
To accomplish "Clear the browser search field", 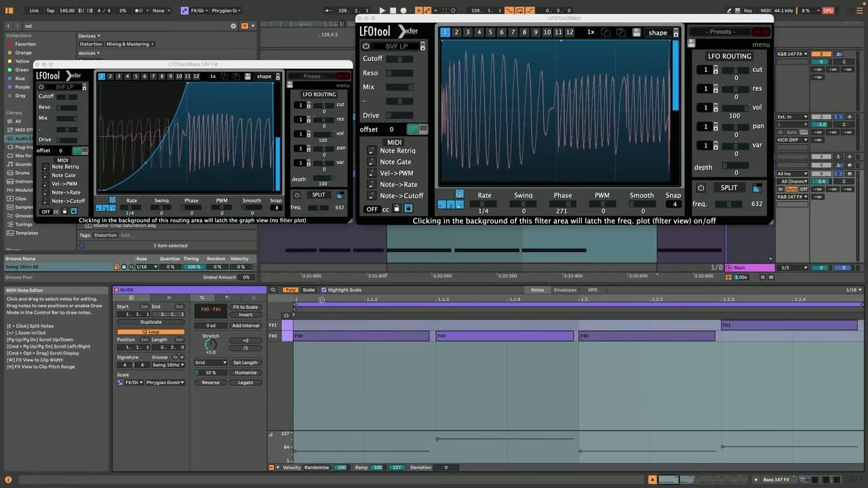I will pyautogui.click(x=234, y=26).
